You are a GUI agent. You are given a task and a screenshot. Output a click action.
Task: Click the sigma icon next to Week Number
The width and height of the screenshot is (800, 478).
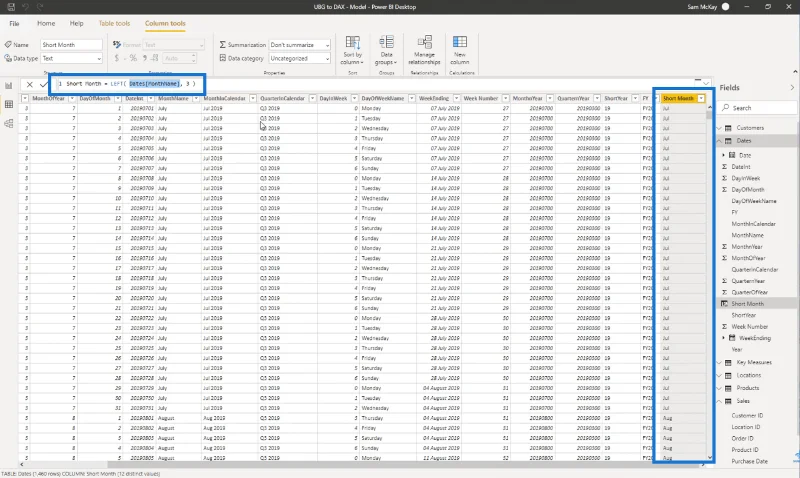[724, 326]
